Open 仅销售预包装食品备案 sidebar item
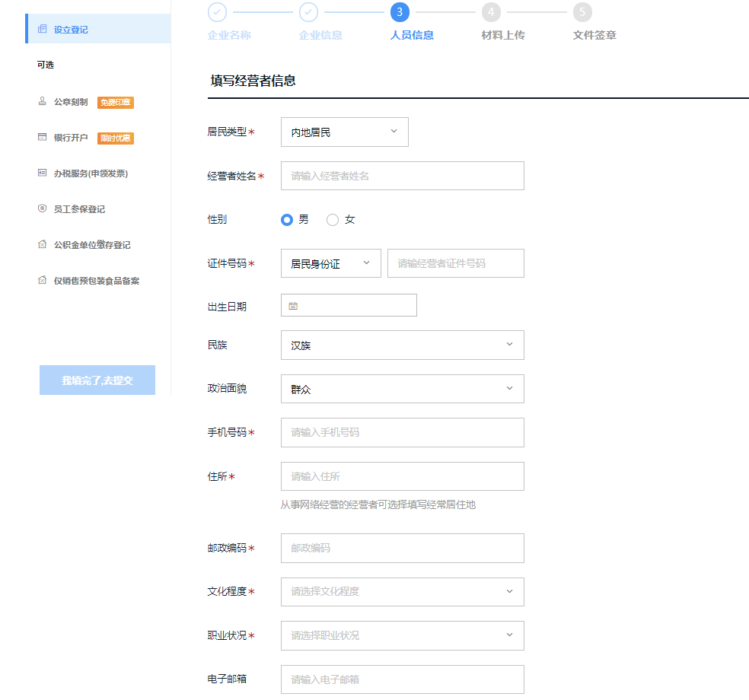The image size is (749, 700). point(97,282)
